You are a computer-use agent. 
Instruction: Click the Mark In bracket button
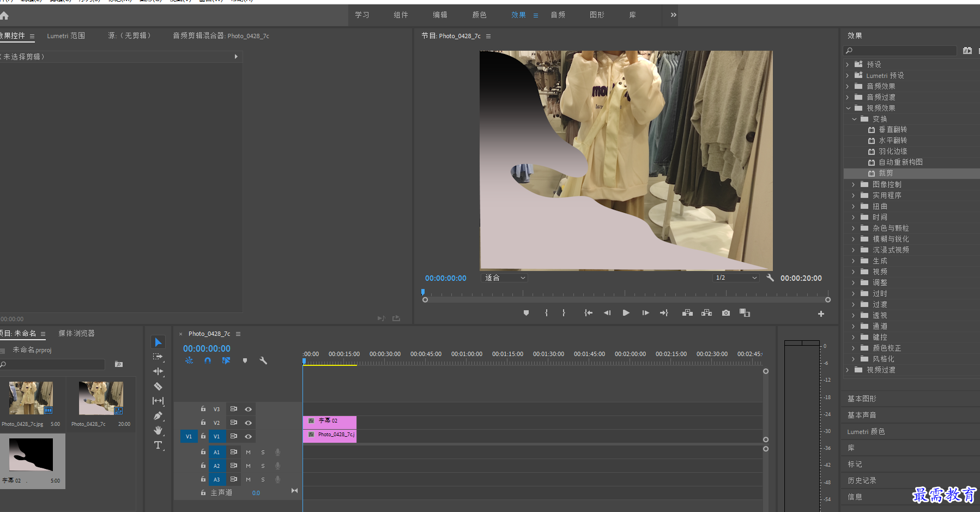(x=546, y=313)
